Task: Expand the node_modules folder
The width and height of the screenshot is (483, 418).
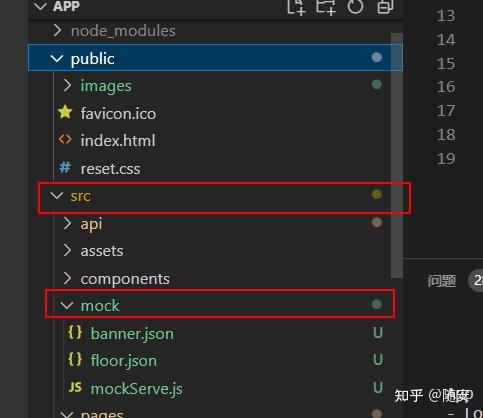Action: [x=57, y=30]
